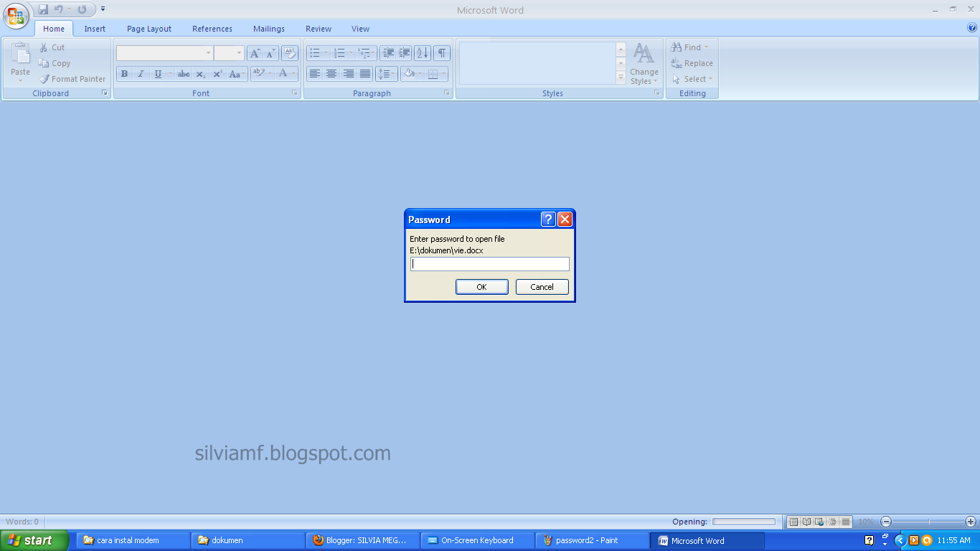
Task: Open Line Spacing dropdown
Action: [x=387, y=74]
